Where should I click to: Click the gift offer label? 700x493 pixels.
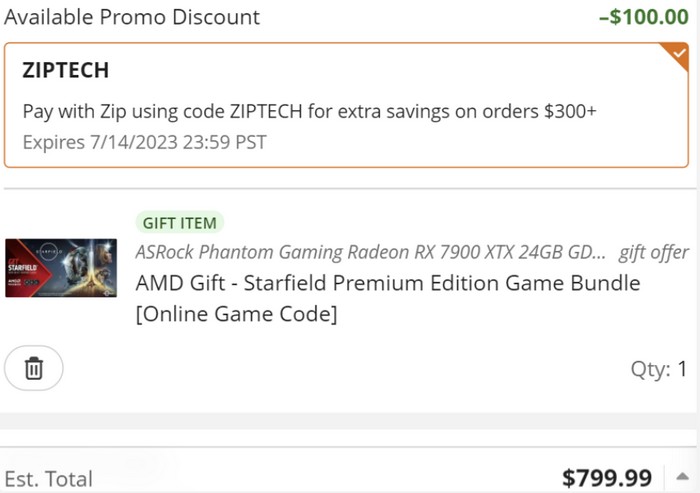[x=653, y=252]
